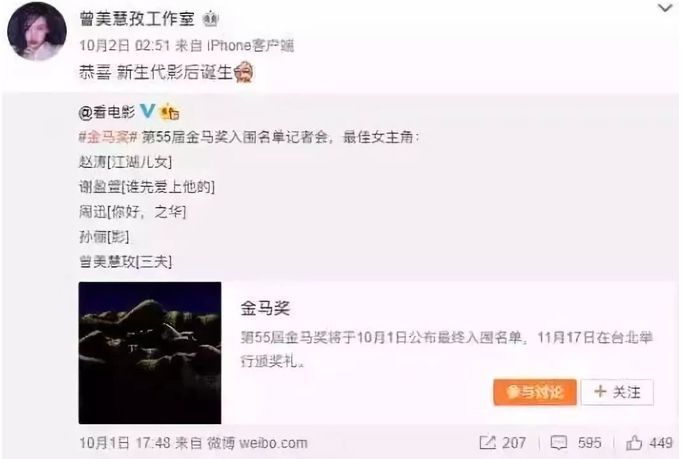Click the 微博 weibo.com source link

point(257,443)
